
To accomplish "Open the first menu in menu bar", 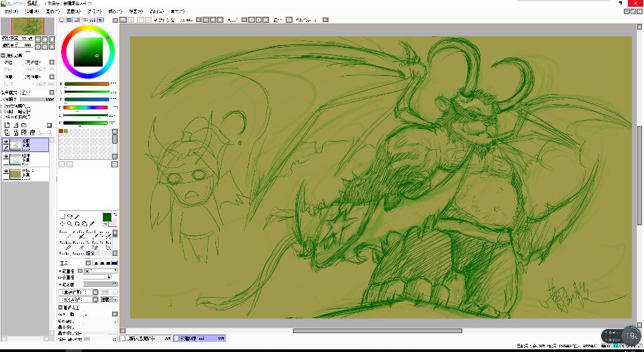I will pos(11,11).
